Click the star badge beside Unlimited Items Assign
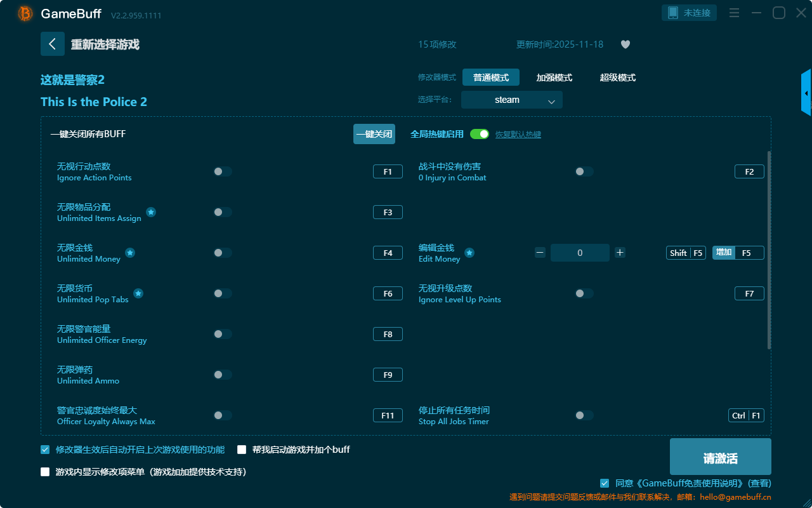 [x=151, y=212]
